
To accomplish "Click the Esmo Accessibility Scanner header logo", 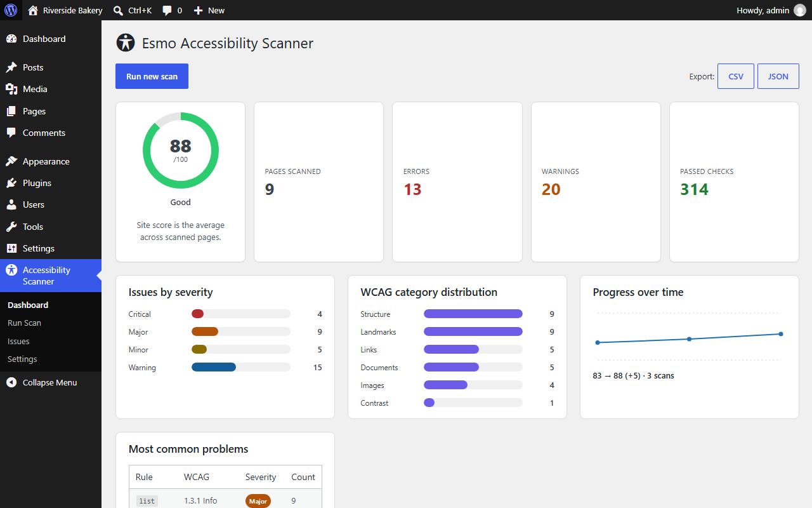I will 126,43.
